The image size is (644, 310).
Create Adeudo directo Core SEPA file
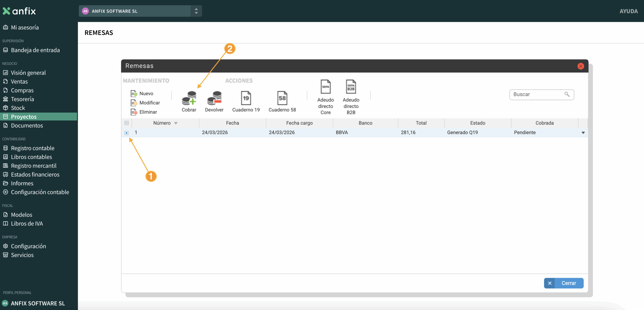(x=326, y=87)
